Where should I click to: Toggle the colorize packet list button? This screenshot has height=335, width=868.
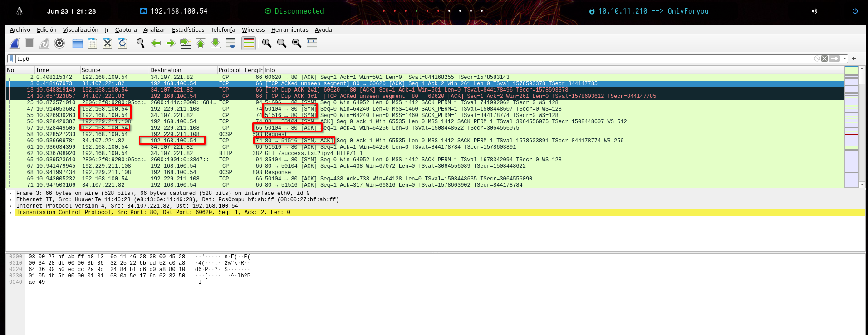tap(248, 43)
